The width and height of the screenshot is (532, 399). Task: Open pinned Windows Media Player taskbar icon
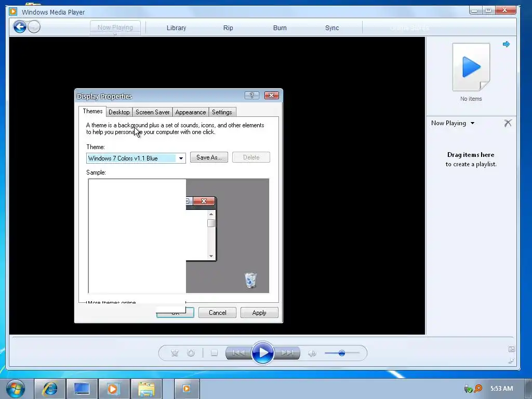[x=113, y=389]
